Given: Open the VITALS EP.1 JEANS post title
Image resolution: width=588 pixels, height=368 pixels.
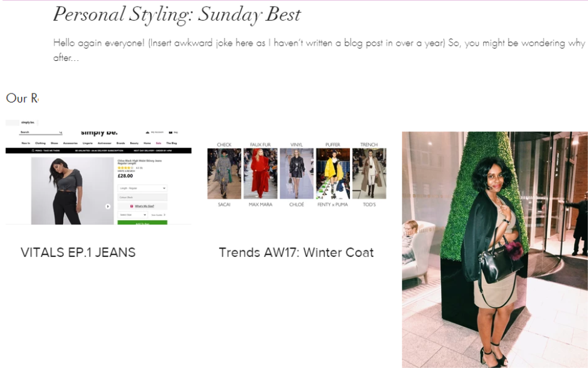Looking at the screenshot, I should (x=78, y=252).
